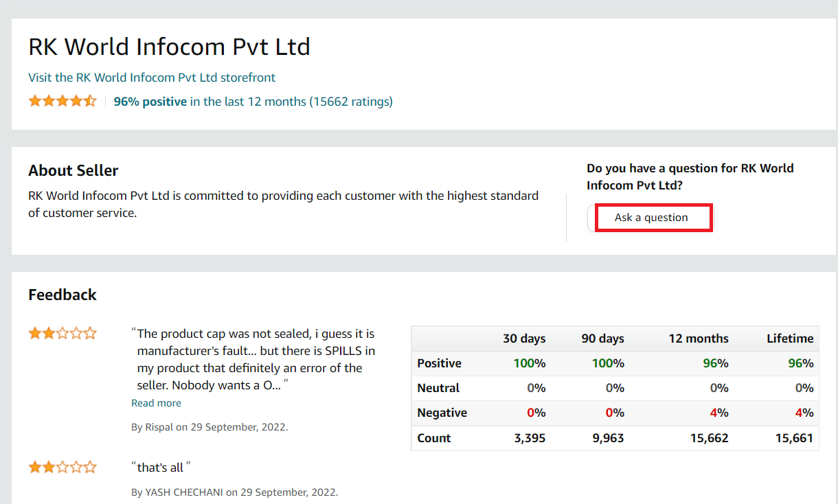Select the Lifetime column header
838x504 pixels.
pos(790,339)
